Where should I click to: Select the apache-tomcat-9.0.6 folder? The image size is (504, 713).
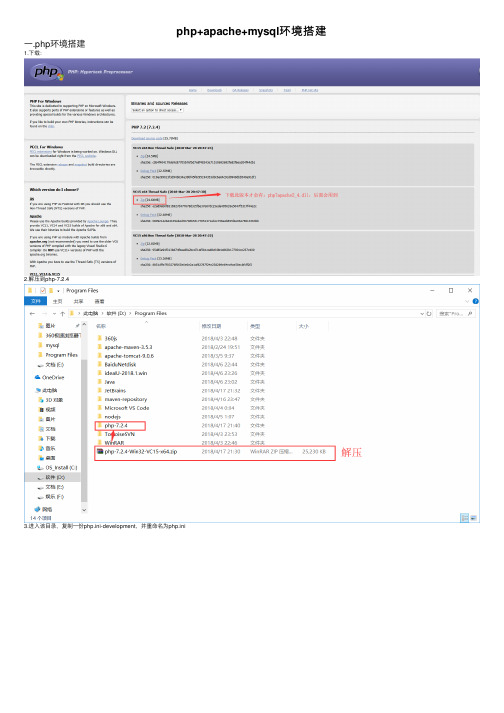tap(129, 356)
